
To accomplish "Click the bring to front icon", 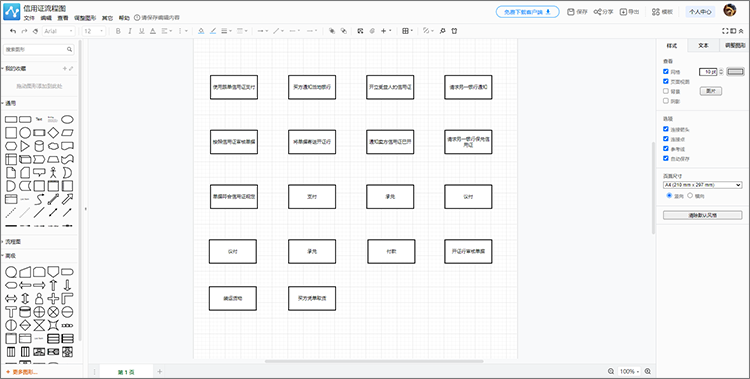I will coord(331,31).
